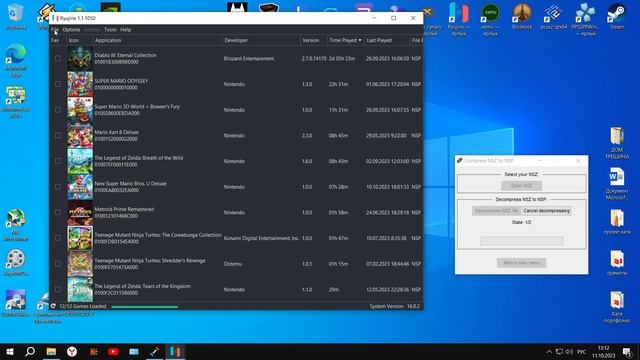Switch to the NSZ tool taskbar icon
Image resolution: width=640 pixels, height=360 pixels.
155,351
